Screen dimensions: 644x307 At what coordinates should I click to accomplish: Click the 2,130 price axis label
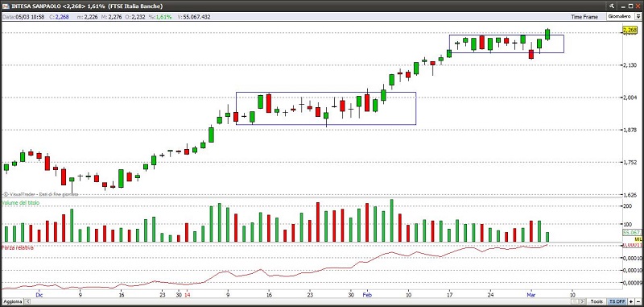630,65
